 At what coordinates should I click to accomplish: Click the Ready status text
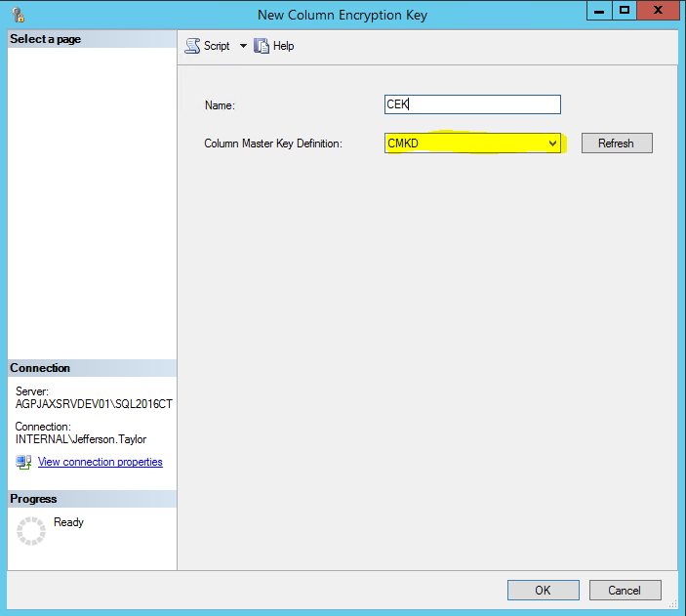coord(68,522)
